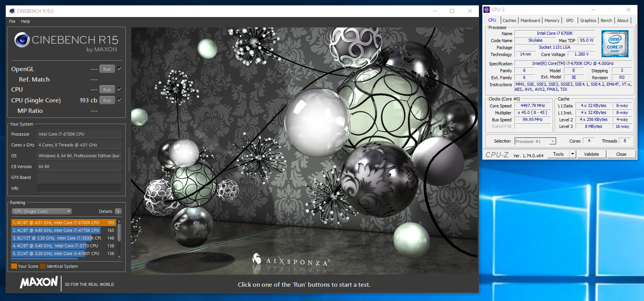Select ranking row 4 i7-3770 CPU
Screen dimensions: 644x301
coord(64,246)
